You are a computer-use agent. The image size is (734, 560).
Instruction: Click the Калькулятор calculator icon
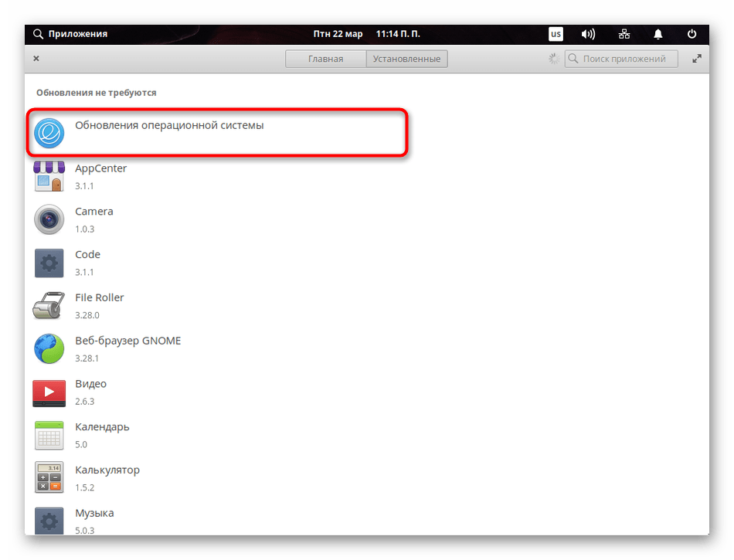coord(49,477)
